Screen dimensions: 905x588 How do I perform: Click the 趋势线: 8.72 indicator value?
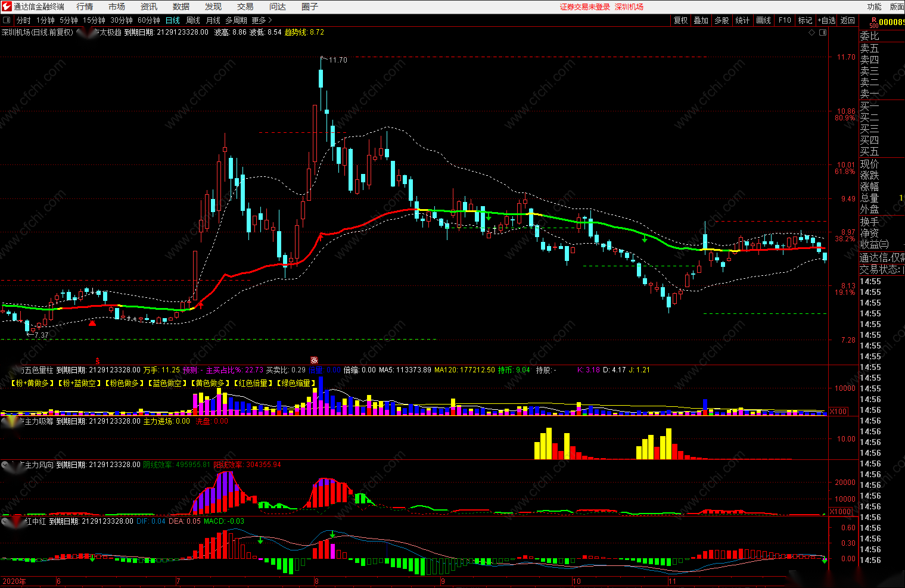coord(304,32)
